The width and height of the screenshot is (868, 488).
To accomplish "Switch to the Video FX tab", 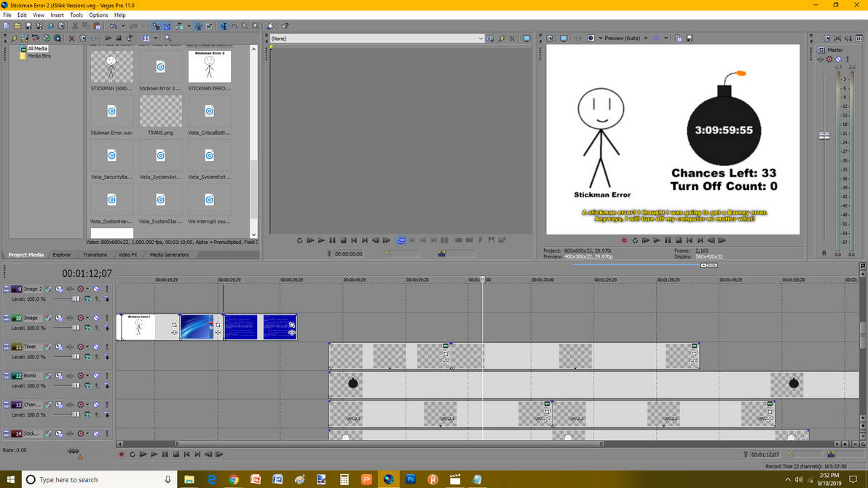I will (128, 255).
